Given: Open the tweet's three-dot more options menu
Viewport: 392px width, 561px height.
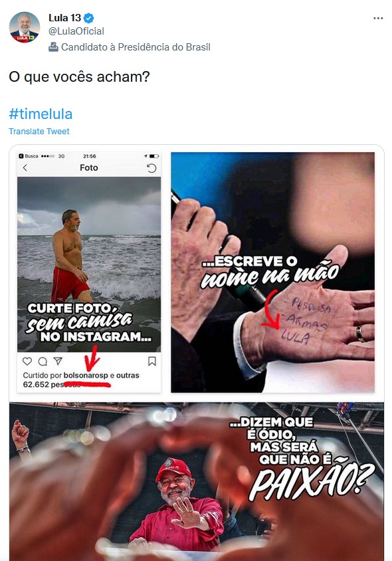Looking at the screenshot, I should tap(378, 18).
